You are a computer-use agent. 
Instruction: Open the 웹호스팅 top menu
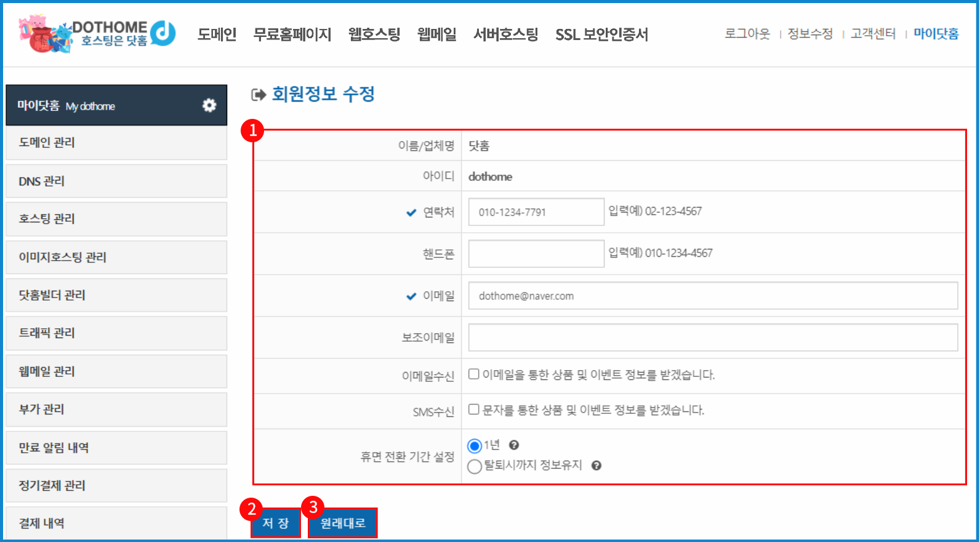374,34
